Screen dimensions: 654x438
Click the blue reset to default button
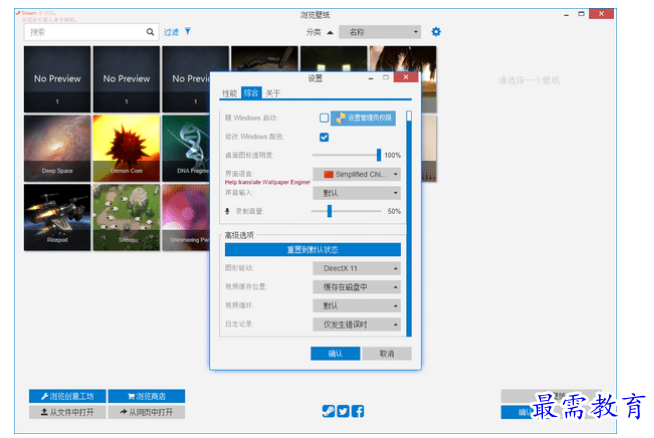pyautogui.click(x=313, y=249)
